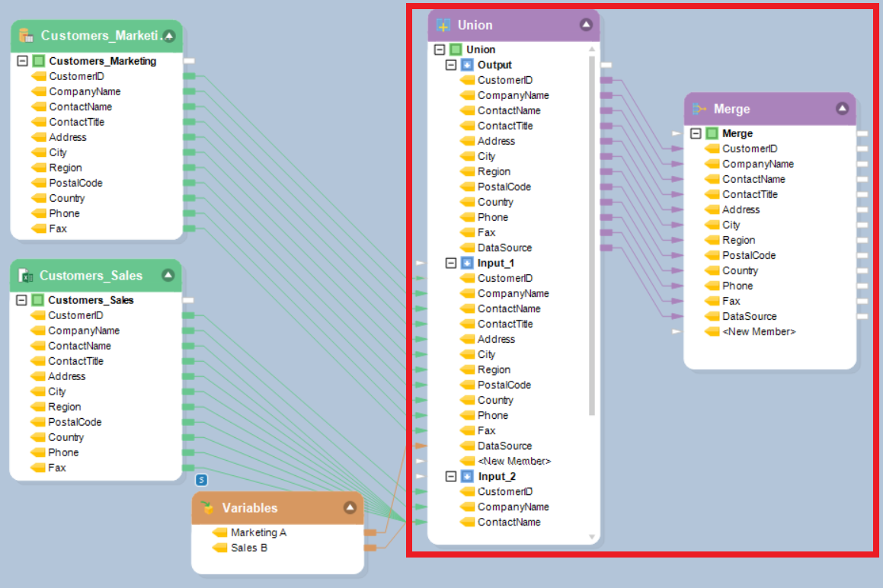Collapse the Merge object with header arrow
The width and height of the screenshot is (883, 588).
(x=842, y=109)
